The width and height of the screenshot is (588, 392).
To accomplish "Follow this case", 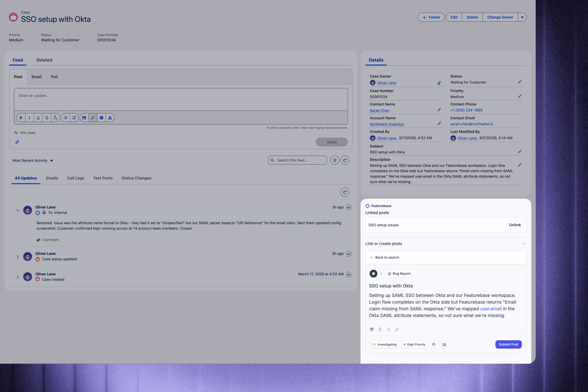I will [x=431, y=17].
